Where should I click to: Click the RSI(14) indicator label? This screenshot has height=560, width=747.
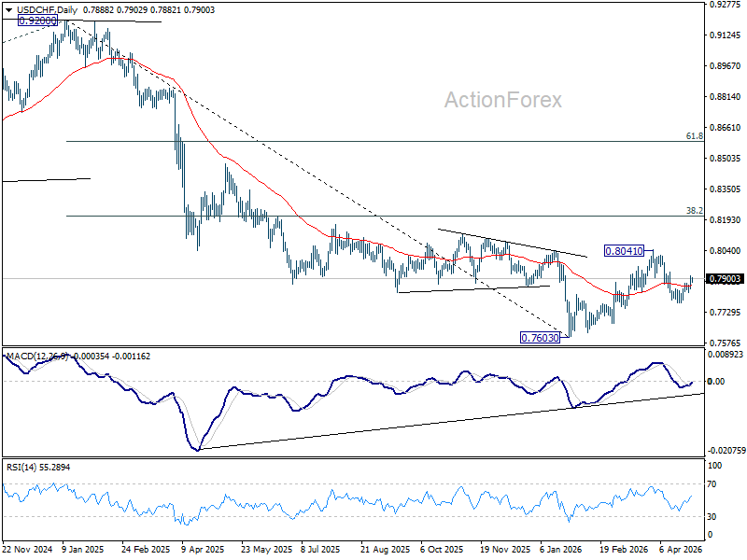click(x=21, y=468)
